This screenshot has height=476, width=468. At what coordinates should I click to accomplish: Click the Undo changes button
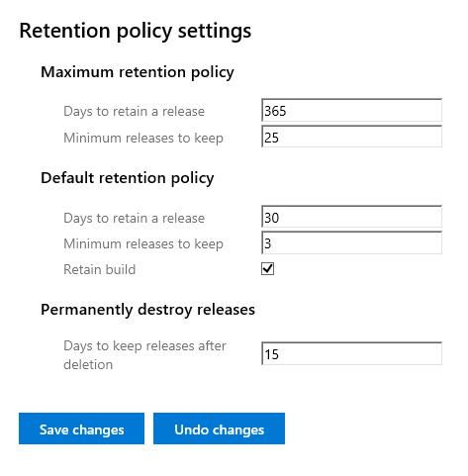click(x=219, y=428)
